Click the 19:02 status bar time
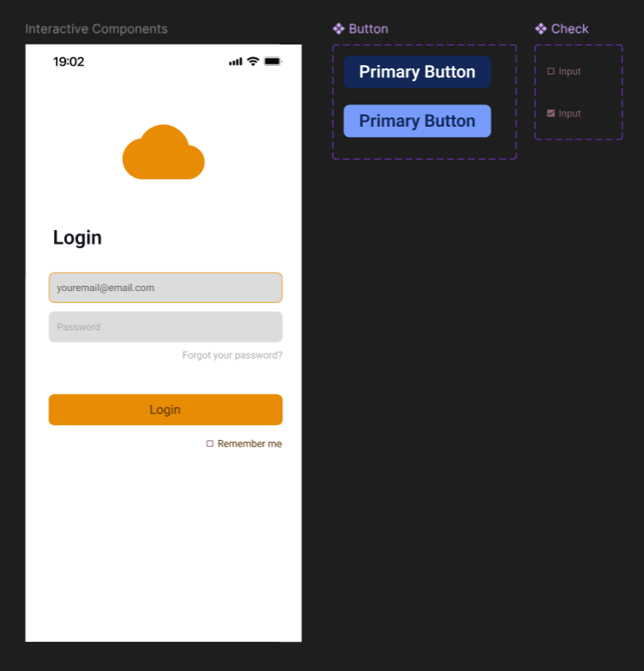This screenshot has width=644, height=671. click(69, 62)
